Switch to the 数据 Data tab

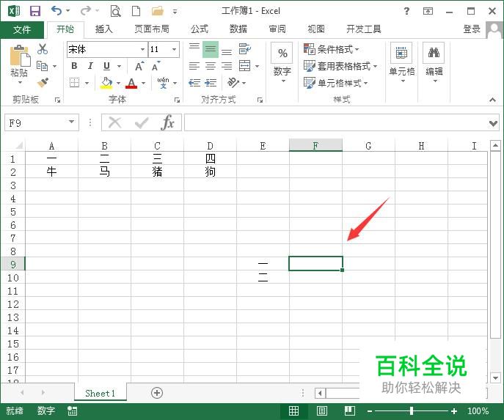coord(238,29)
